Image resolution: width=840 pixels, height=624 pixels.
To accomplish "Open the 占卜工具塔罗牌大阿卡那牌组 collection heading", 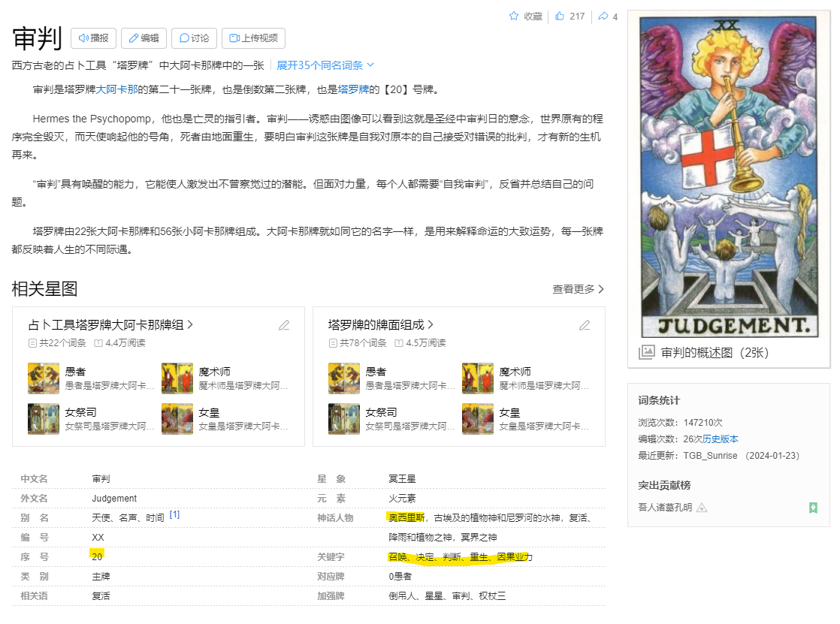I will [x=110, y=325].
